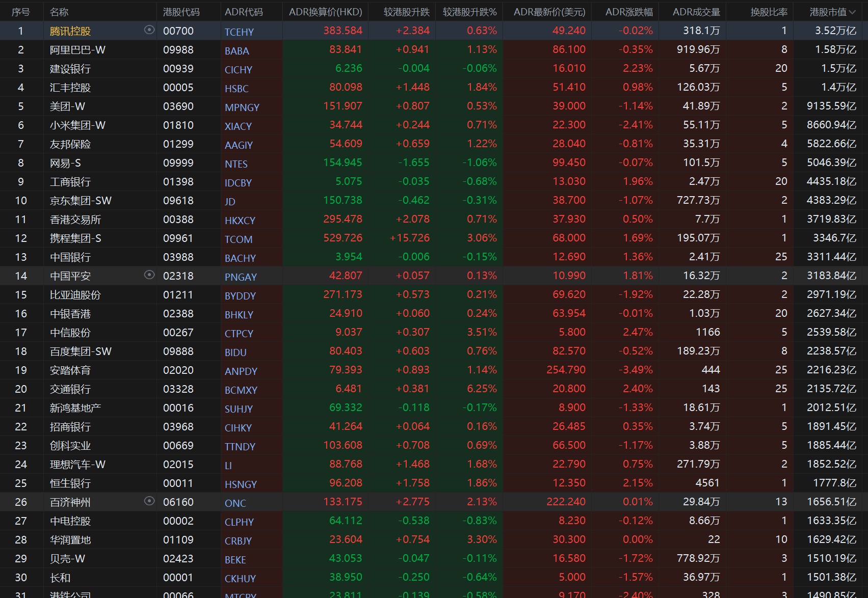Select the 安踏体育 stock name
The height and width of the screenshot is (598, 868).
pos(70,370)
